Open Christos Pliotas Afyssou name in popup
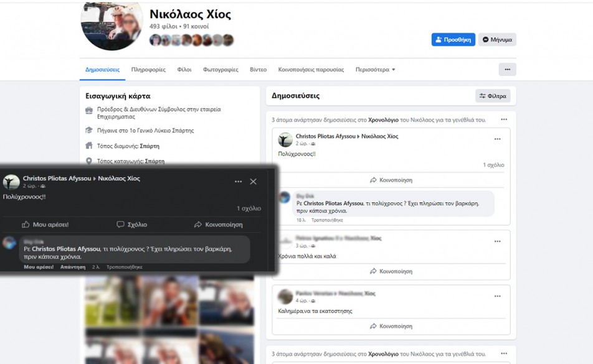This screenshot has height=364, width=593. tap(57, 178)
